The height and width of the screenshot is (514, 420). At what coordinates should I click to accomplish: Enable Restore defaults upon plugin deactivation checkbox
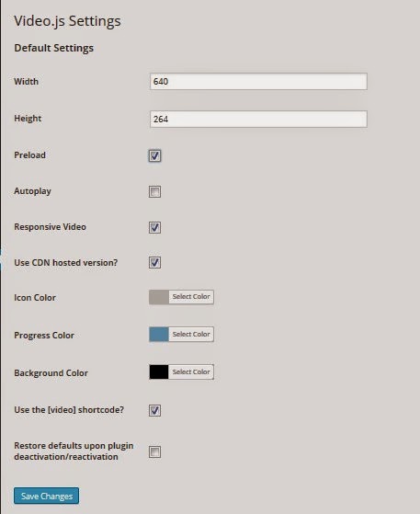point(154,451)
